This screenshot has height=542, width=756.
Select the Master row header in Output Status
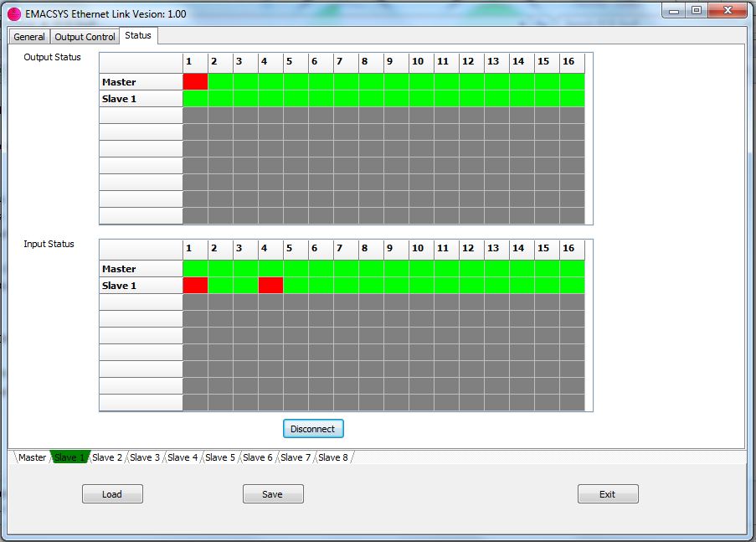(141, 81)
